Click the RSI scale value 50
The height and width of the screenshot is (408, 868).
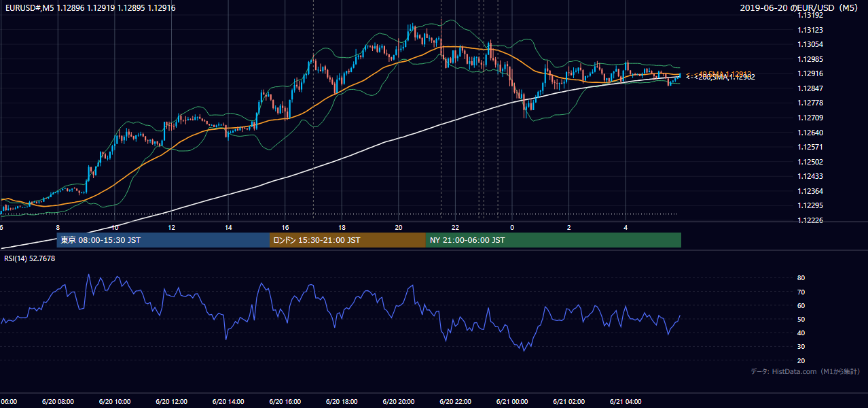coord(801,319)
